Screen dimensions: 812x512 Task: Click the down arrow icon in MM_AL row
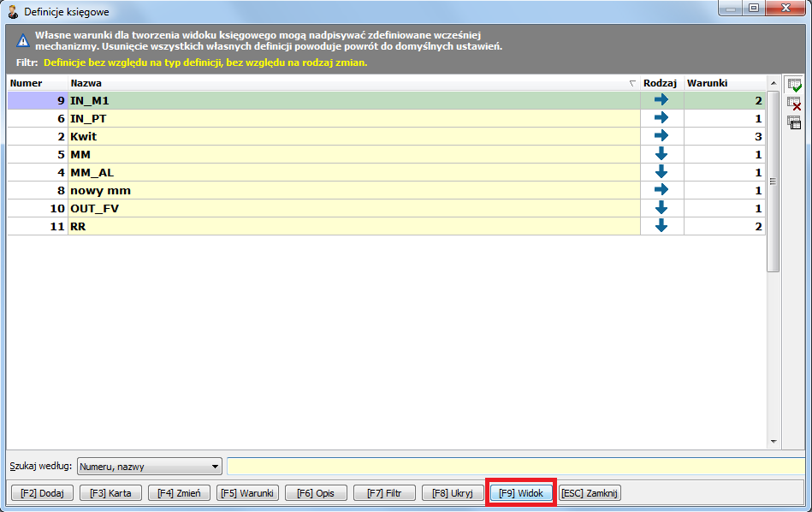tap(661, 171)
